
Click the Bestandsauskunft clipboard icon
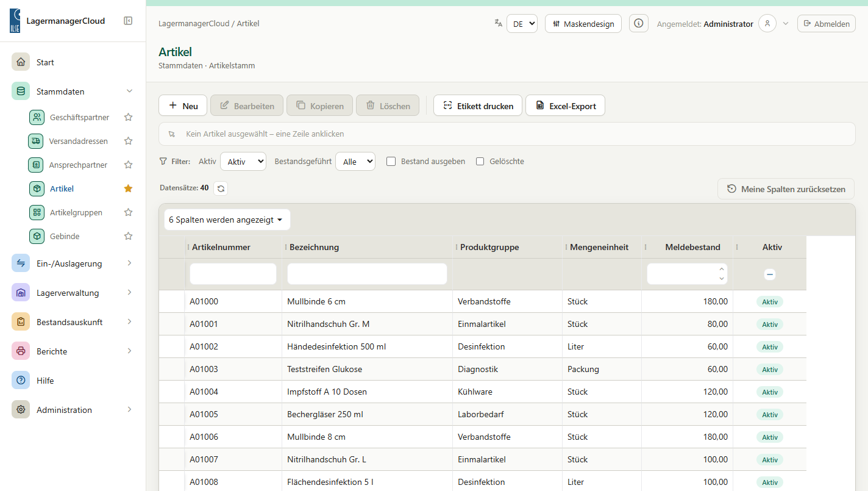21,322
